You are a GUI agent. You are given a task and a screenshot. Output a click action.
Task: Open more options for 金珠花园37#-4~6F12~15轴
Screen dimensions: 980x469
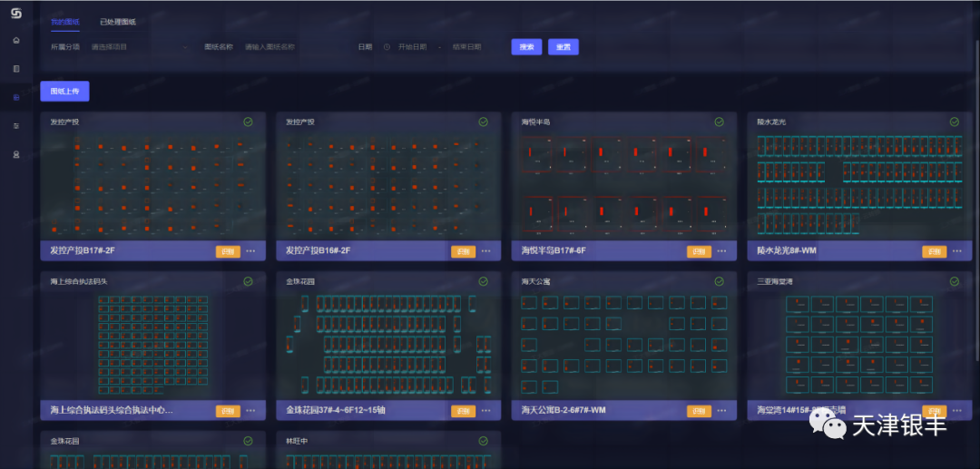click(x=486, y=410)
